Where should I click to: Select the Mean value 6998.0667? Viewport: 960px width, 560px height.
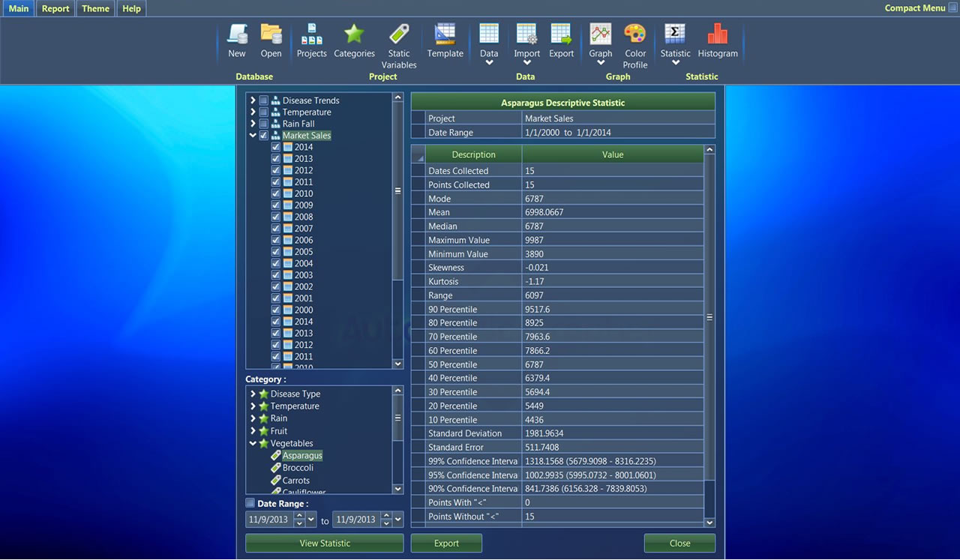(544, 212)
